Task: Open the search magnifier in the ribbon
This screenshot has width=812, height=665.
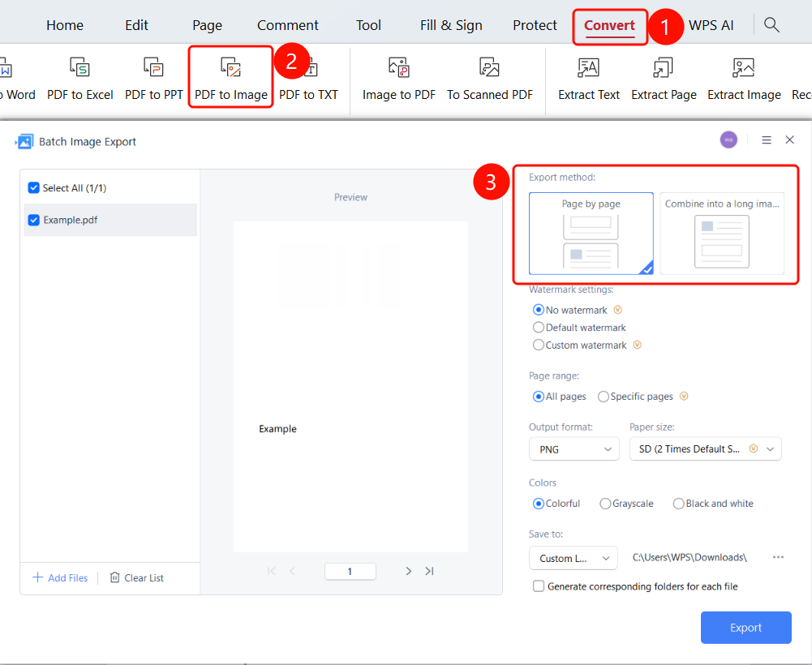Action: tap(771, 25)
